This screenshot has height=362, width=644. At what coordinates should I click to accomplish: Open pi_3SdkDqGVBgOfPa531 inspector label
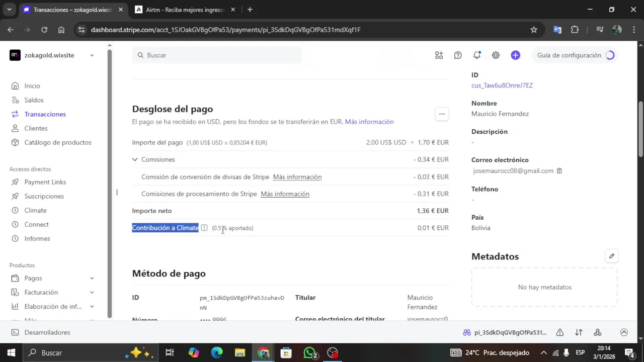point(510,332)
